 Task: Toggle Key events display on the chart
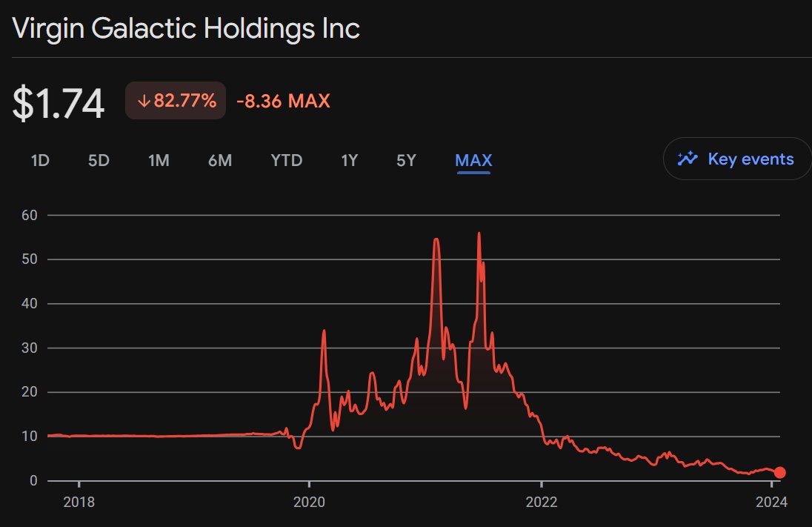tap(736, 158)
